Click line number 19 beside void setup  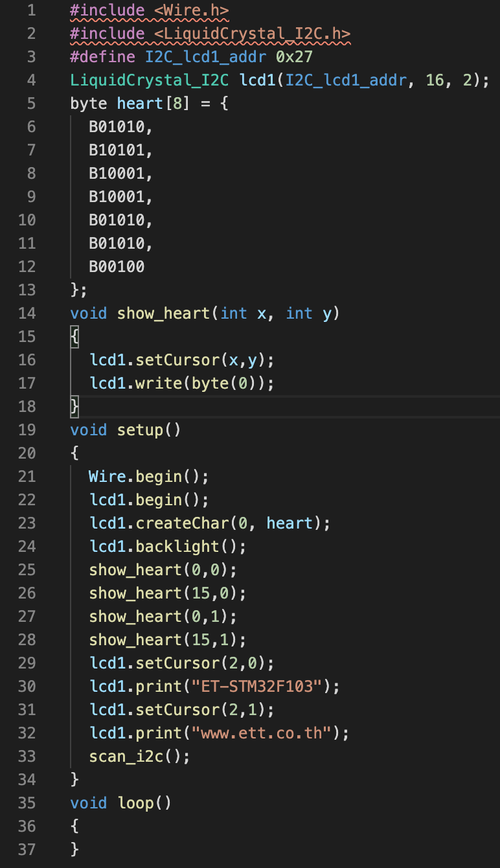pyautogui.click(x=27, y=430)
